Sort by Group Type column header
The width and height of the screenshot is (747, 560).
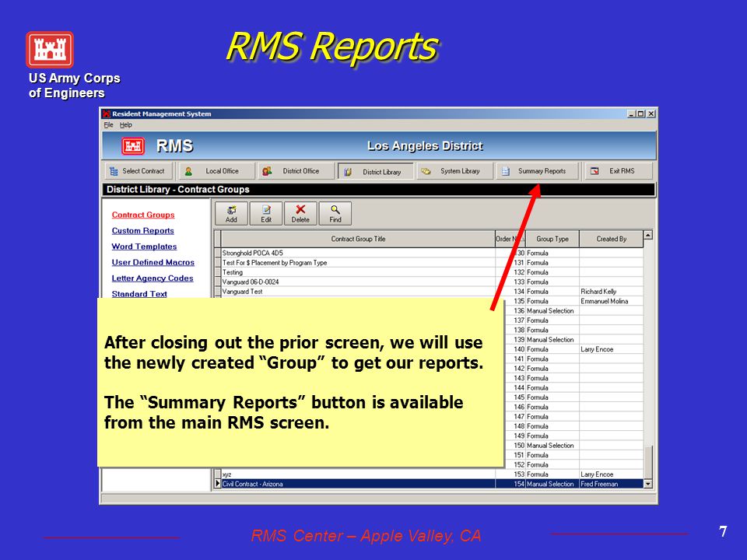pos(552,239)
